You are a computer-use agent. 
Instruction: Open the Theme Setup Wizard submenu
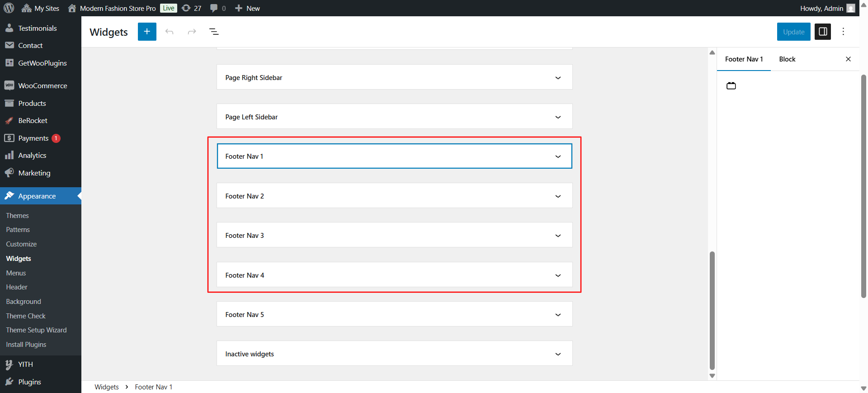[36, 330]
